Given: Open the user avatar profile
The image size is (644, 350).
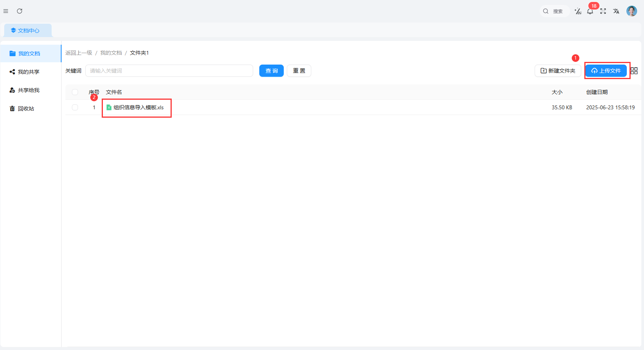Looking at the screenshot, I should (632, 11).
